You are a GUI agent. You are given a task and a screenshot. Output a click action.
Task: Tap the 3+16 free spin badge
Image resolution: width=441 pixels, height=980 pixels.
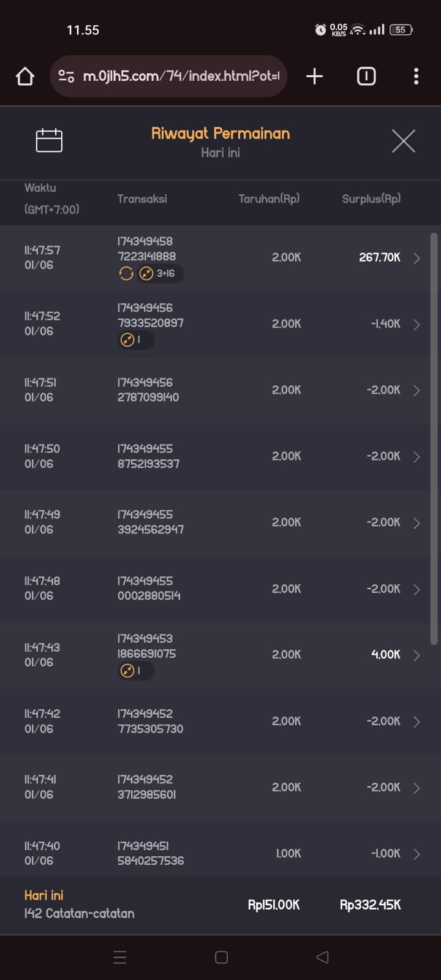159,274
